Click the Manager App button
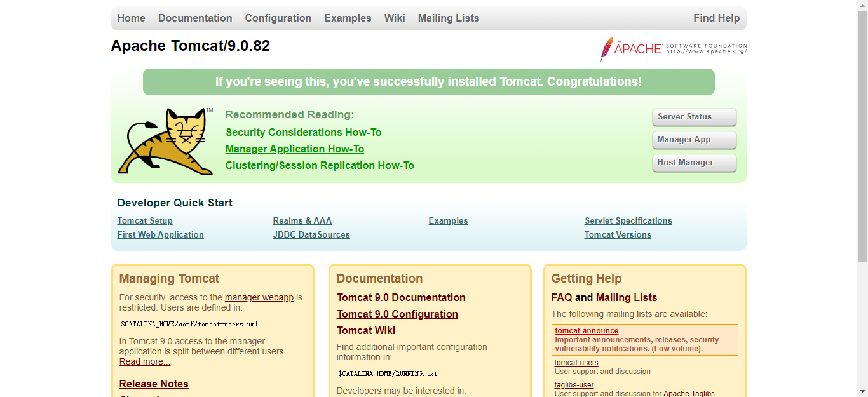 click(x=695, y=140)
